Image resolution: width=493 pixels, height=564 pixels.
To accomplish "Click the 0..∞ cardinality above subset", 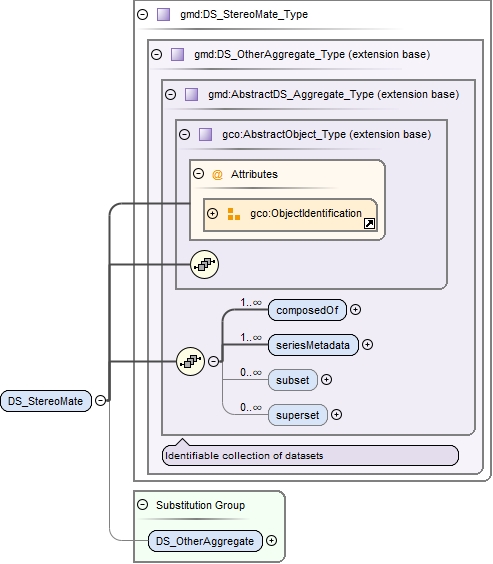I will [x=251, y=372].
